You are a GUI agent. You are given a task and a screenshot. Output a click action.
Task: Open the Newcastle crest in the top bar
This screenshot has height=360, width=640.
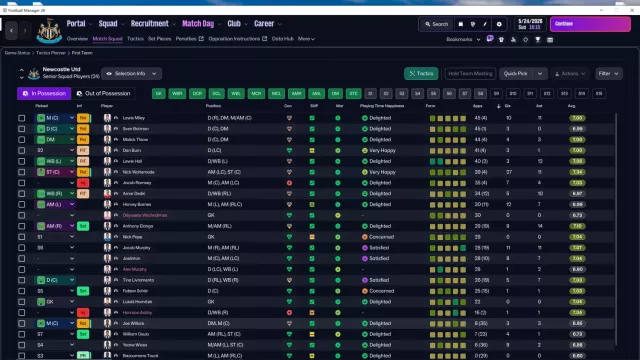click(49, 31)
